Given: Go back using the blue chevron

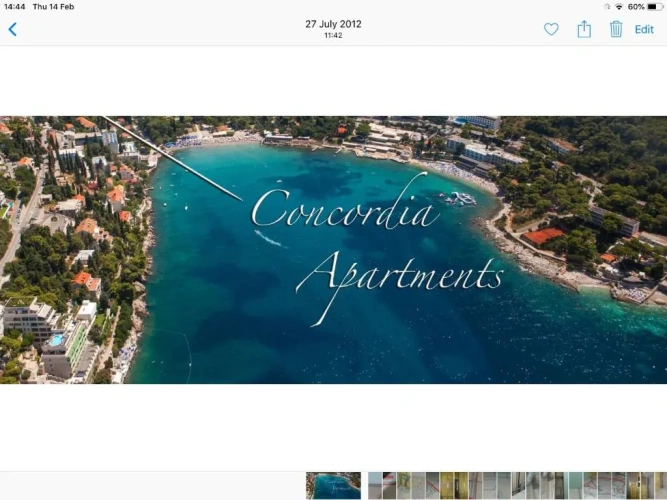Looking at the screenshot, I should tap(13, 29).
